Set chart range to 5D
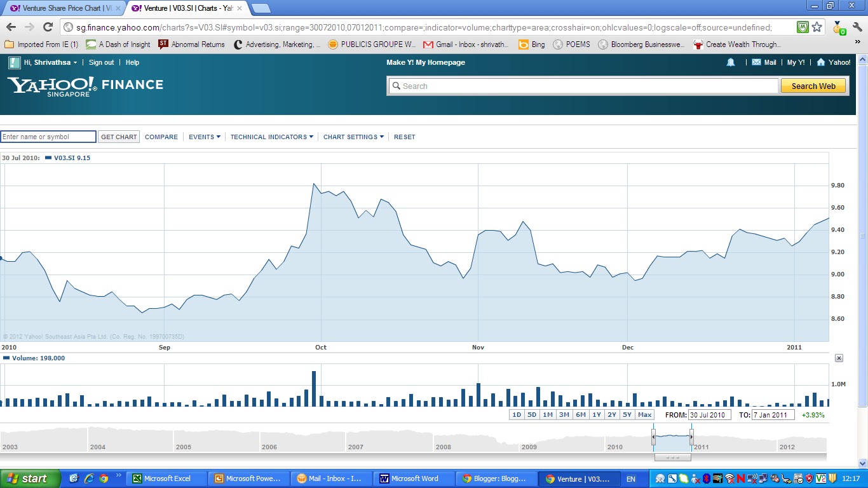Image resolution: width=868 pixels, height=488 pixels. [x=532, y=415]
